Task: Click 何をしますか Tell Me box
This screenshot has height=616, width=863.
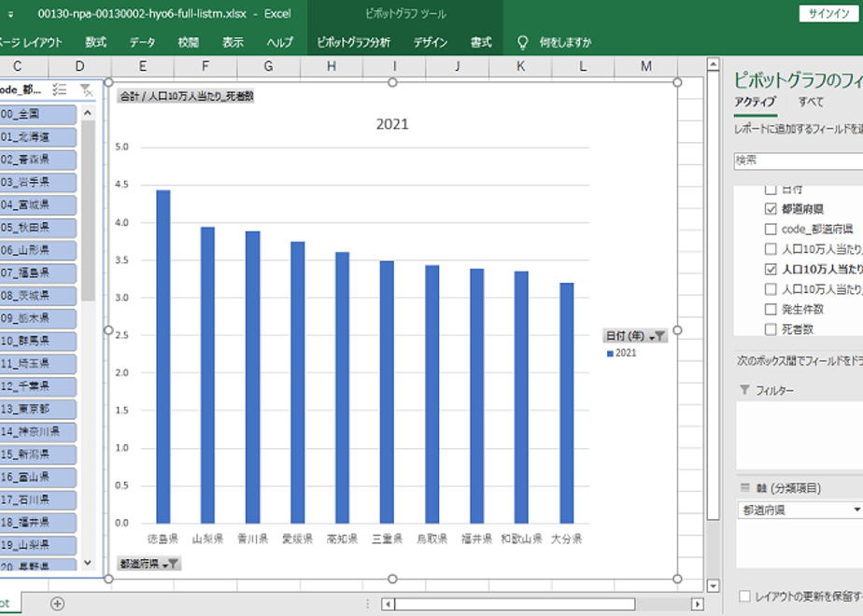Action: tap(565, 42)
